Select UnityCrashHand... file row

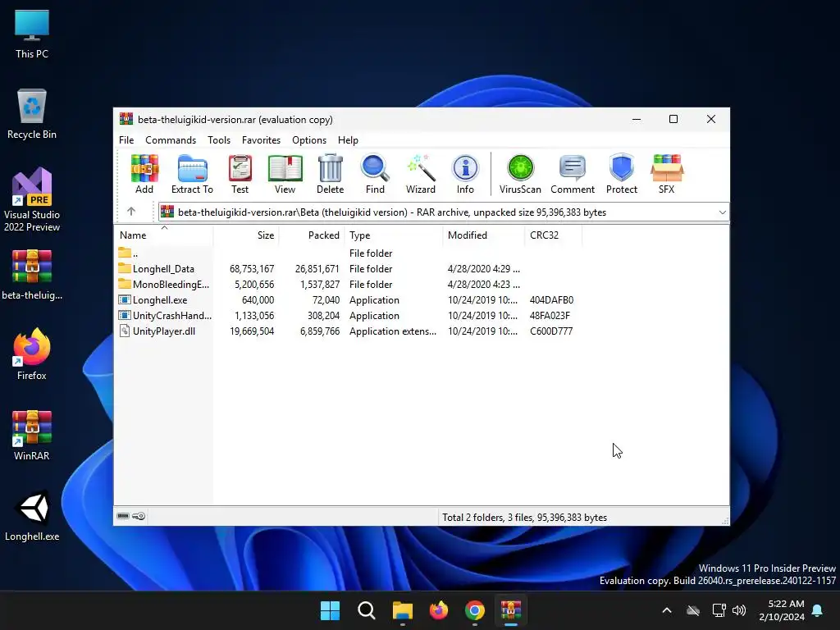[348, 315]
